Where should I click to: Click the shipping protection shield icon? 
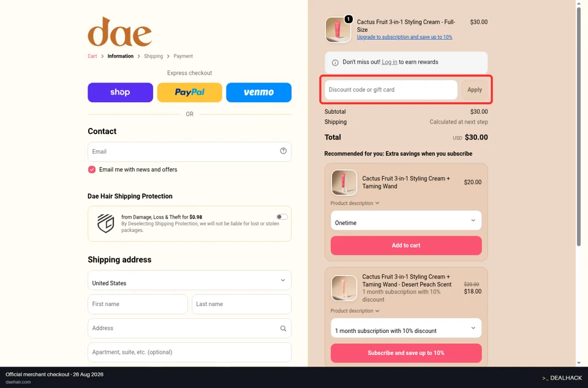(x=106, y=223)
